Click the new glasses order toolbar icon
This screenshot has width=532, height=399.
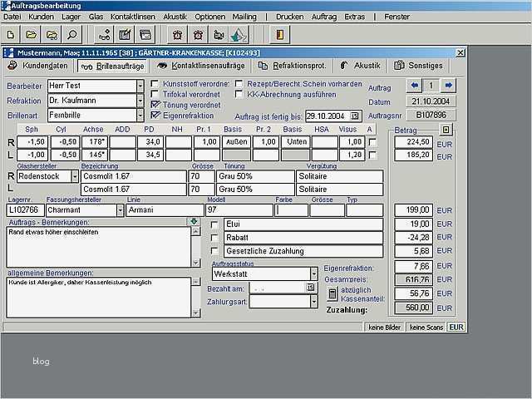pyautogui.click(x=104, y=35)
